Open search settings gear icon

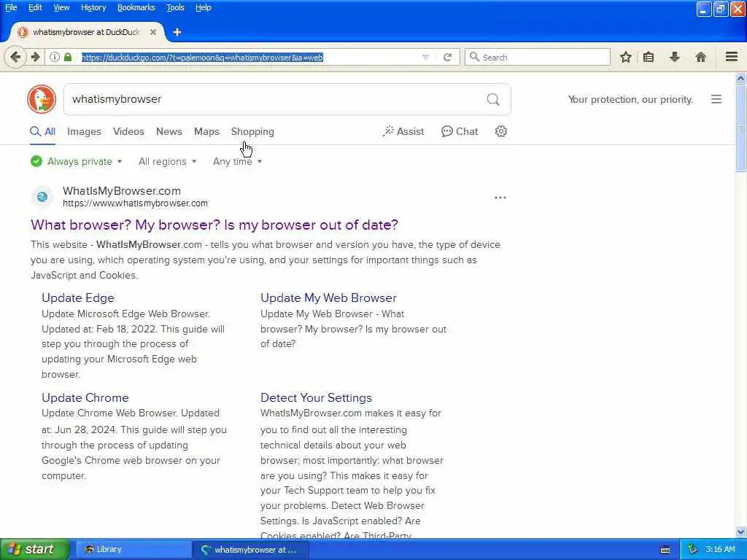(x=500, y=131)
